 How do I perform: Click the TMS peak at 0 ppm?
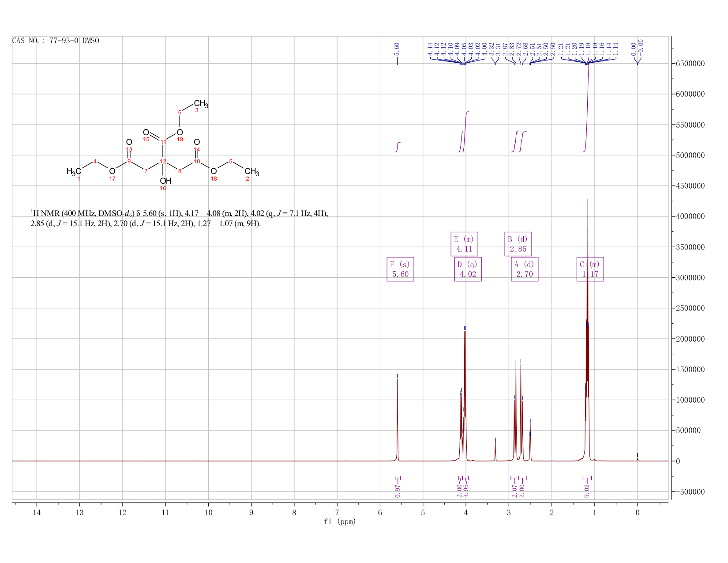coord(637,458)
